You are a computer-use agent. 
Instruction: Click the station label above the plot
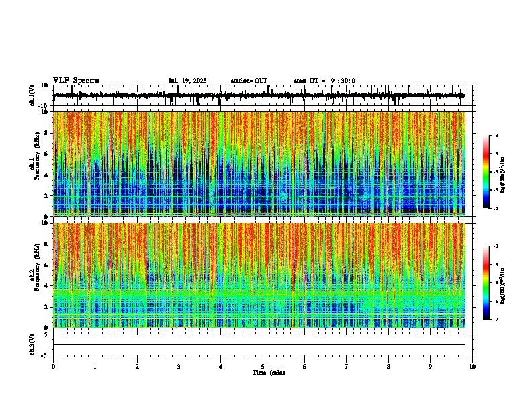[249, 81]
